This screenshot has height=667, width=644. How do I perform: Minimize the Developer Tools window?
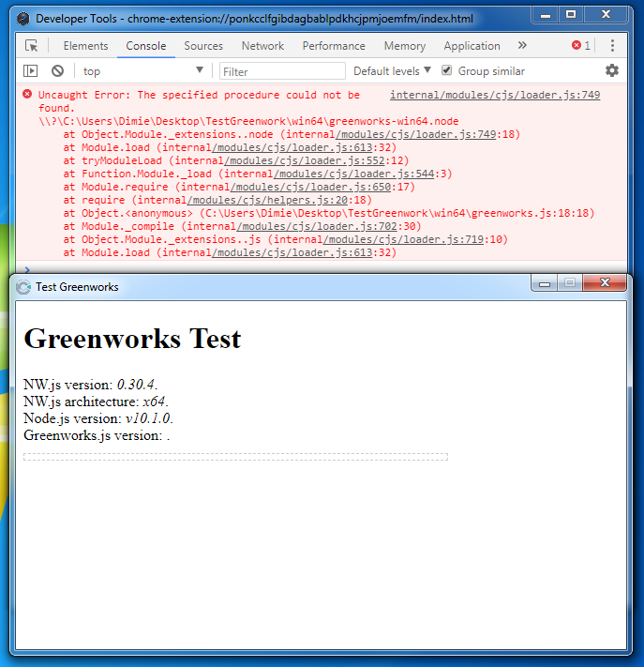[546, 15]
